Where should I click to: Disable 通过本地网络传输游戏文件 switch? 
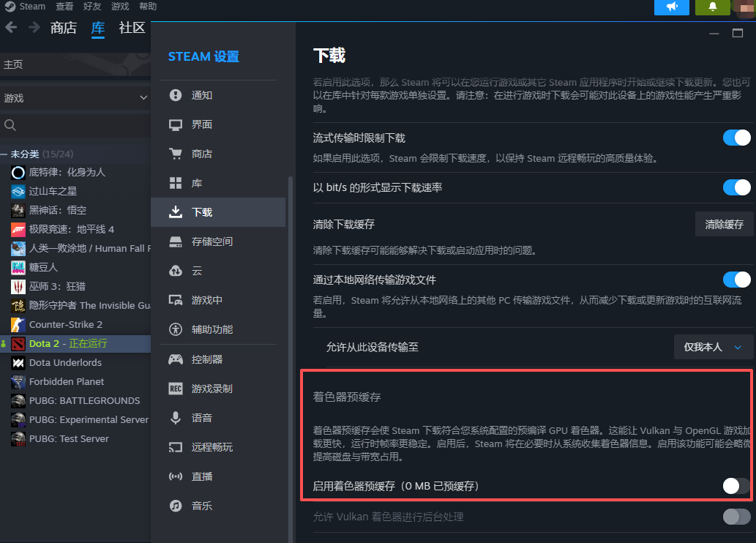pos(736,280)
